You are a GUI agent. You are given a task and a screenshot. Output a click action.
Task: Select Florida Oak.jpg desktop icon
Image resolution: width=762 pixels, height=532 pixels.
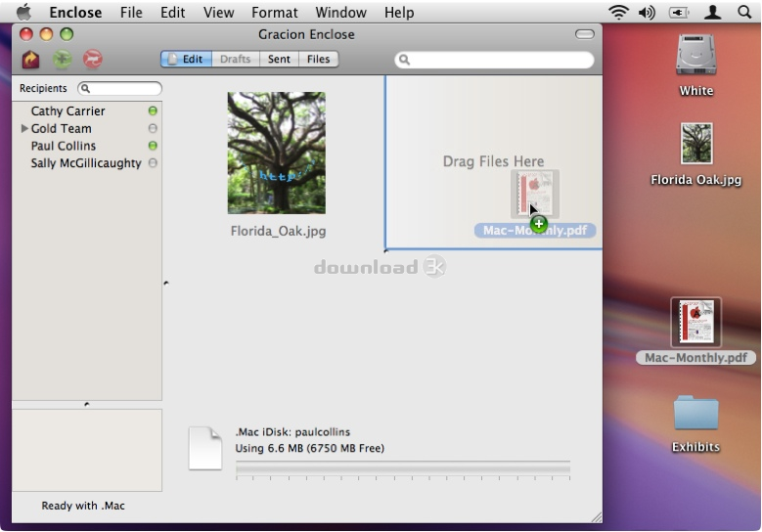(696, 144)
